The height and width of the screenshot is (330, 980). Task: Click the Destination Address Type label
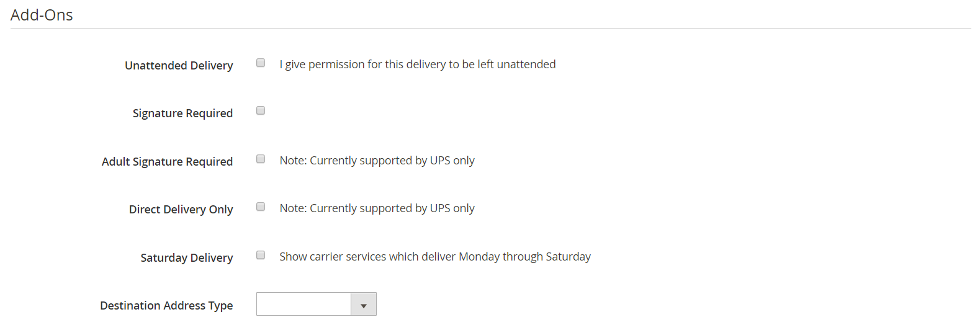166,306
